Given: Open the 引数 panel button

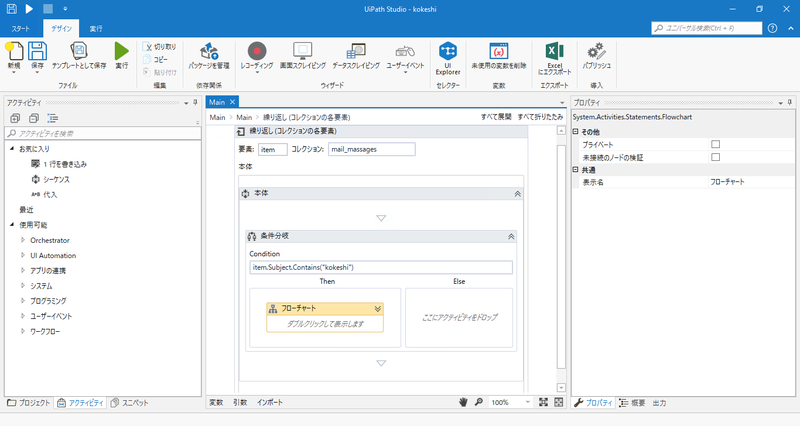Looking at the screenshot, I should (x=240, y=402).
